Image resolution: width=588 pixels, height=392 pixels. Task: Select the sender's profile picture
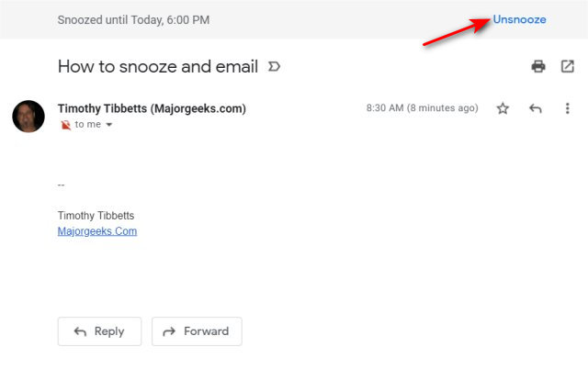[28, 117]
